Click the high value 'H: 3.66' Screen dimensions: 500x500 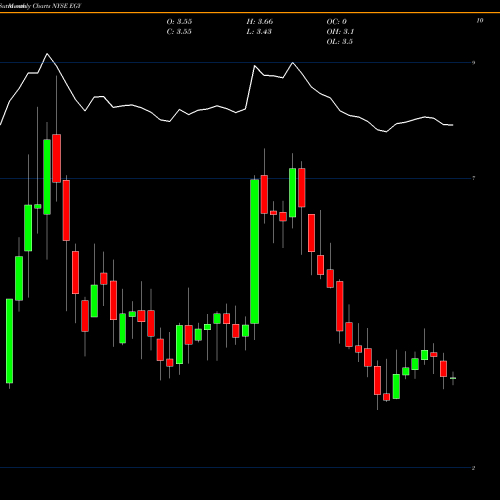(x=260, y=22)
